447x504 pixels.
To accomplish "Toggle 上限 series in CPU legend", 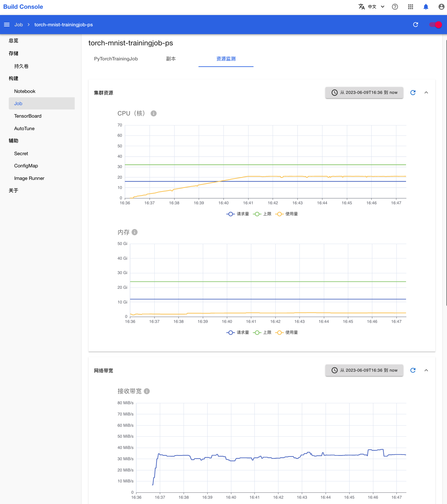I will tap(262, 214).
